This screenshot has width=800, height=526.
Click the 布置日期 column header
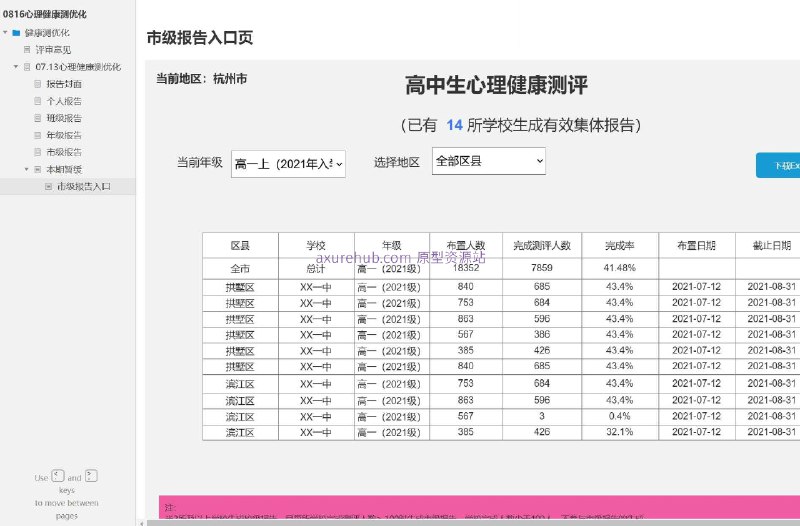[x=696, y=245]
